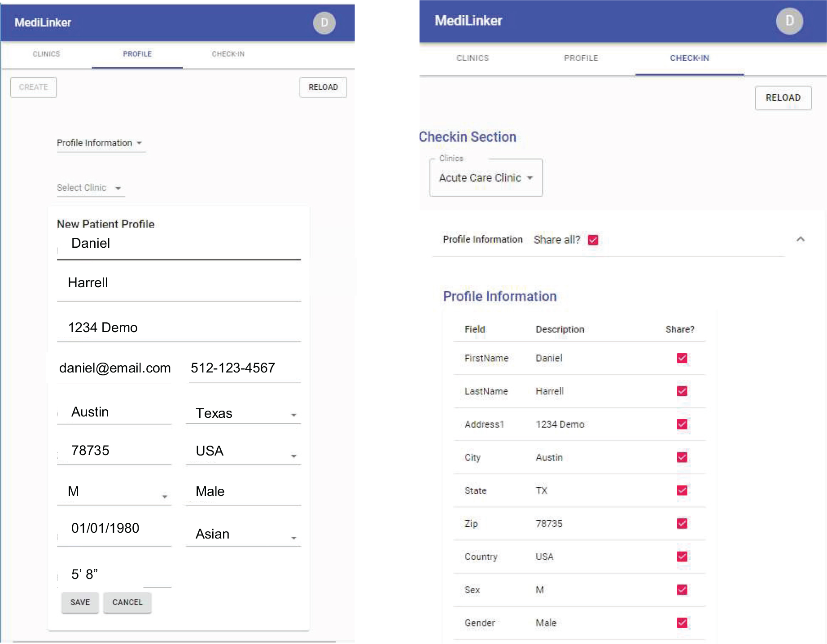Open the Acute Care Clinic dropdown
This screenshot has width=827, height=644.
click(x=486, y=178)
